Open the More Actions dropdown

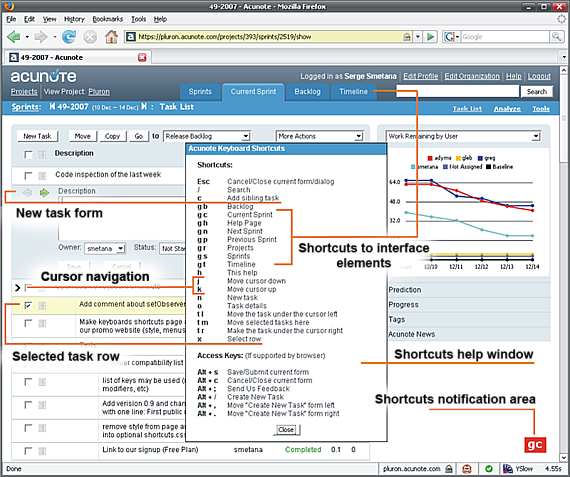click(320, 136)
